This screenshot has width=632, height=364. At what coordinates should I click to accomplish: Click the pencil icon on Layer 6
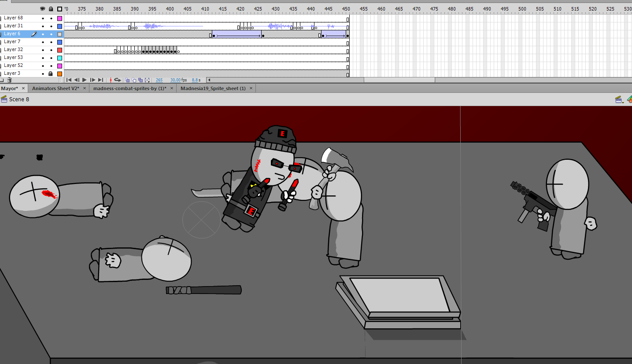click(x=34, y=34)
